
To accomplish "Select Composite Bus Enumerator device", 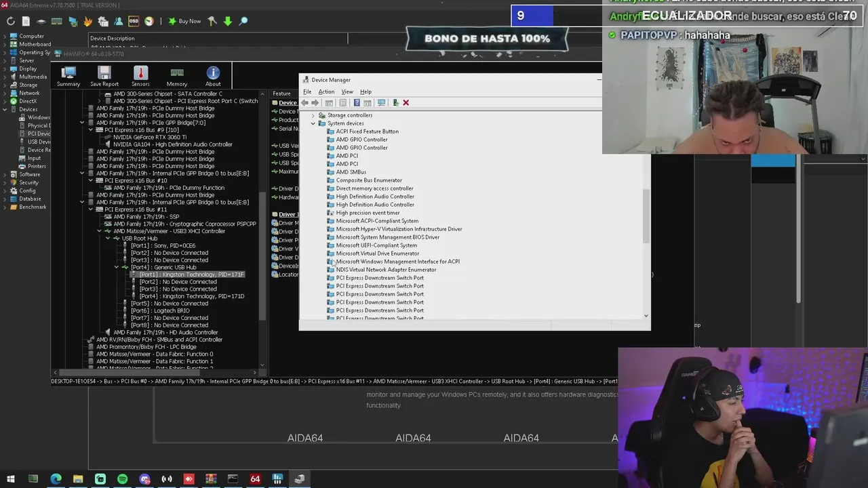I will [x=369, y=180].
